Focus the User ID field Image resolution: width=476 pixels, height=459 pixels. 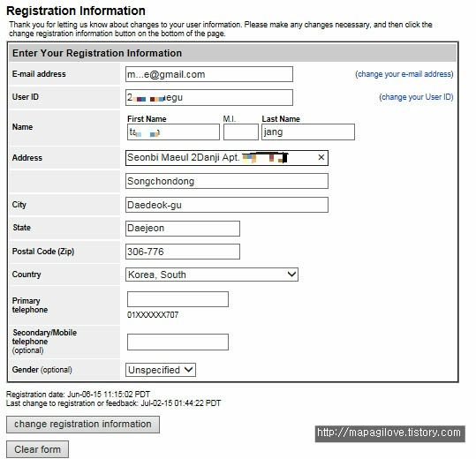209,97
